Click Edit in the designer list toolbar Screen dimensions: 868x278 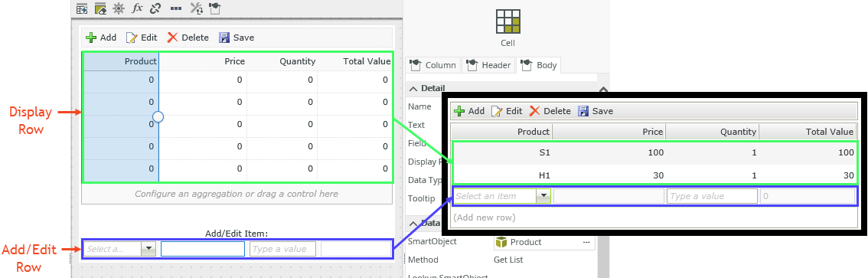pyautogui.click(x=142, y=37)
